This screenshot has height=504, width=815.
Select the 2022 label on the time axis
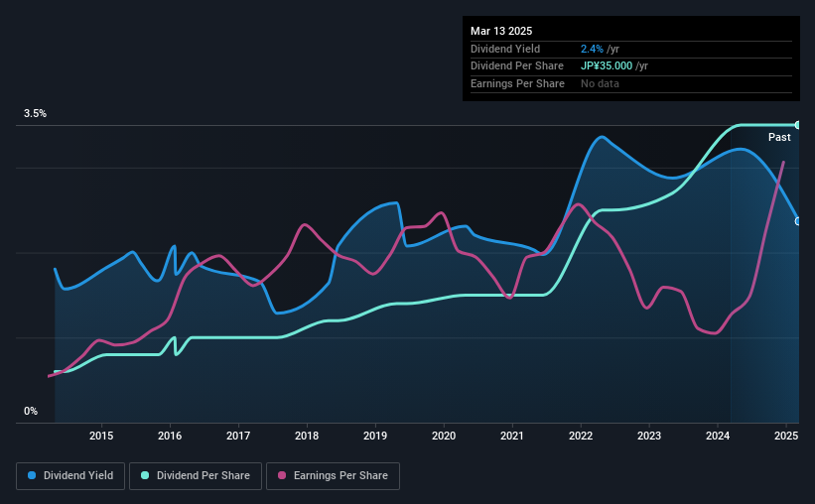tap(581, 436)
